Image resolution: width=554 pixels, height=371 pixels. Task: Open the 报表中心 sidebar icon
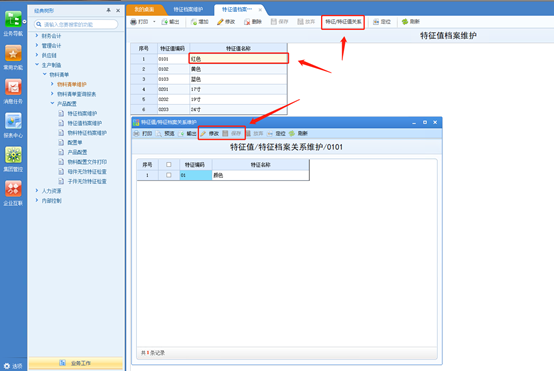(x=13, y=121)
